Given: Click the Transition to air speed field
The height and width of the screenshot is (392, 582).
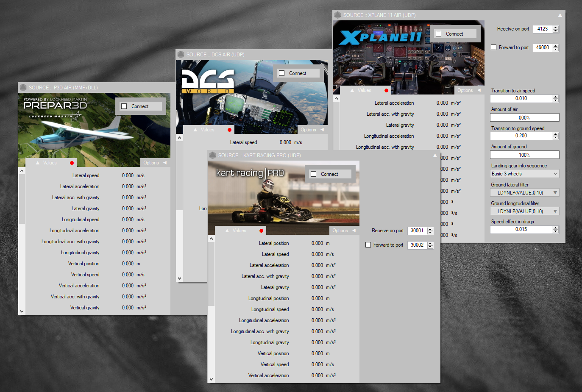Looking at the screenshot, I should 521,98.
